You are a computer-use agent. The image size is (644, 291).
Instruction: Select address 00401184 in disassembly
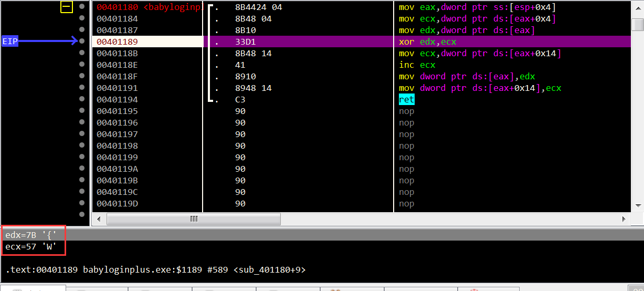coord(117,18)
